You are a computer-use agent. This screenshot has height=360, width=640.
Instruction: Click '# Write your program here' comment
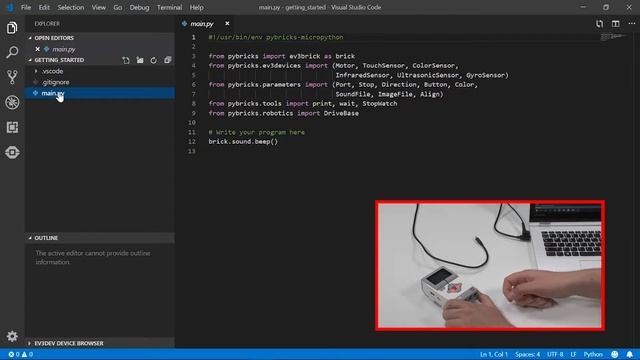pos(256,132)
